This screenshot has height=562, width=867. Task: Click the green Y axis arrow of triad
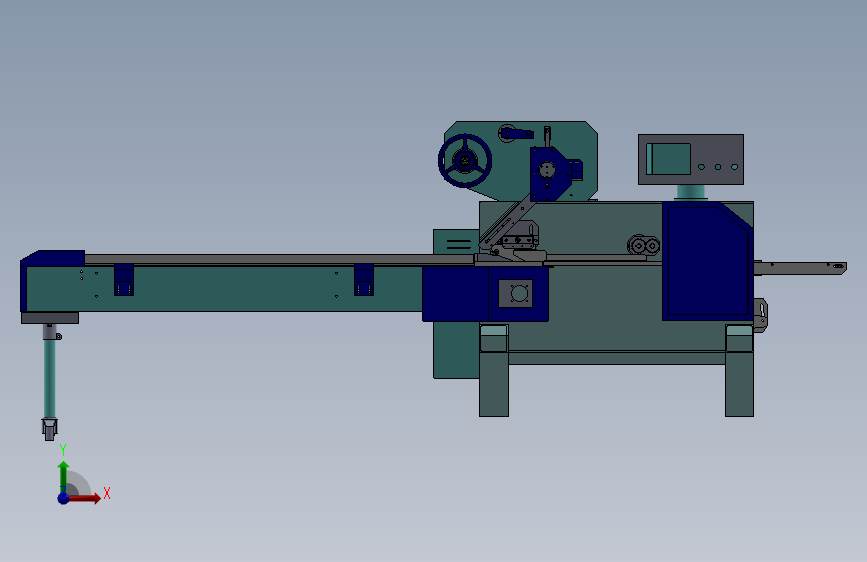point(63,477)
